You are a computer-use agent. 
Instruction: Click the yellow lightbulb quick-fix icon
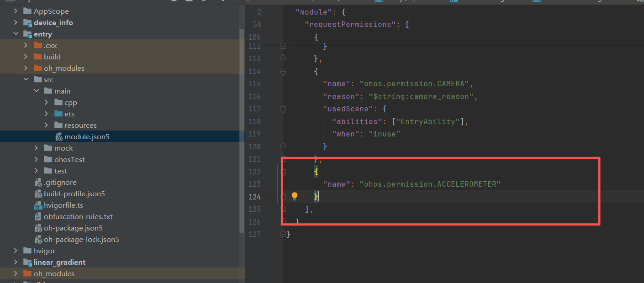pos(295,196)
